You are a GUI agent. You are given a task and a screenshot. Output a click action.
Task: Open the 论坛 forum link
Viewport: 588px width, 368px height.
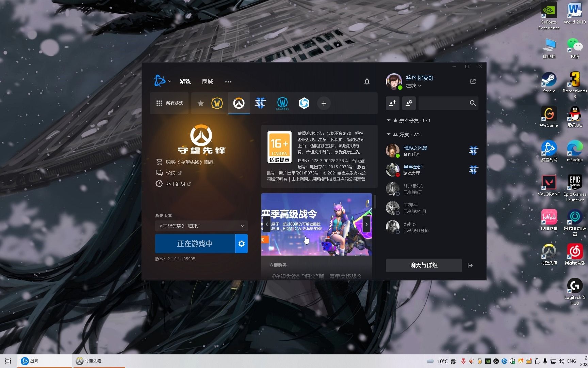(169, 173)
